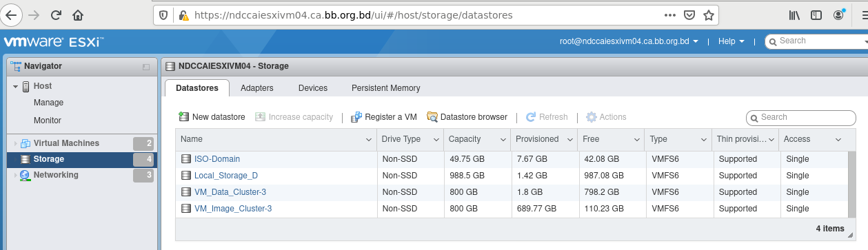Open Free column dropdown arrow
Screen dimensions: 868x250
[637, 140]
